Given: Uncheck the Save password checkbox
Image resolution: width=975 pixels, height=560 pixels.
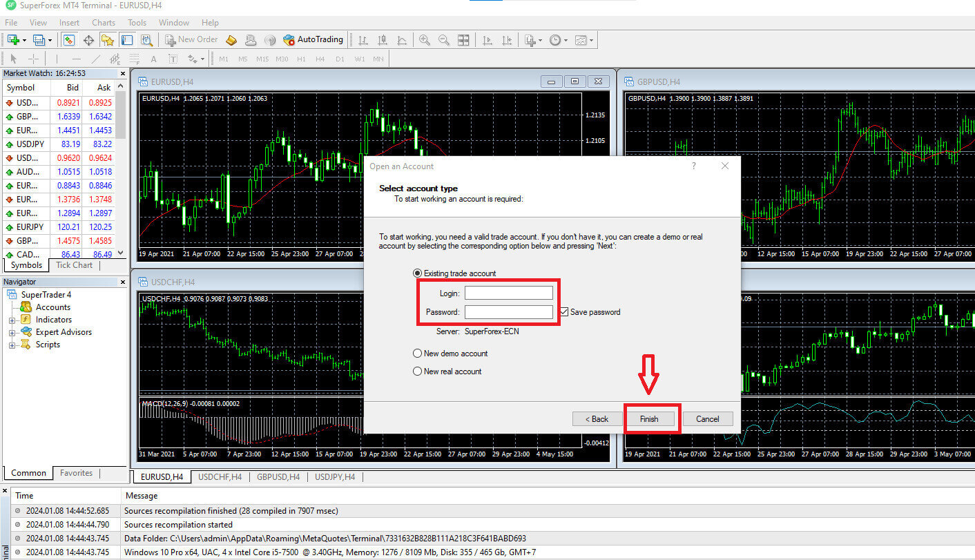Looking at the screenshot, I should tap(564, 311).
